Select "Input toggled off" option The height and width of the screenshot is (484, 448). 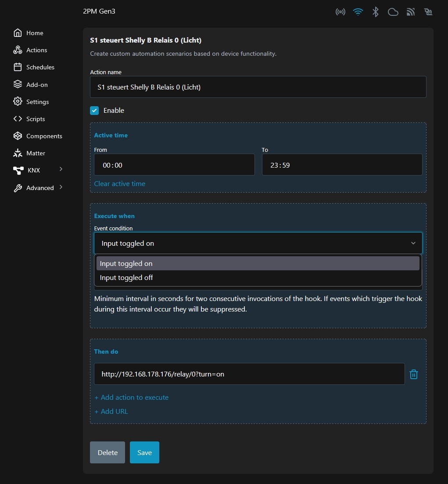click(x=126, y=278)
